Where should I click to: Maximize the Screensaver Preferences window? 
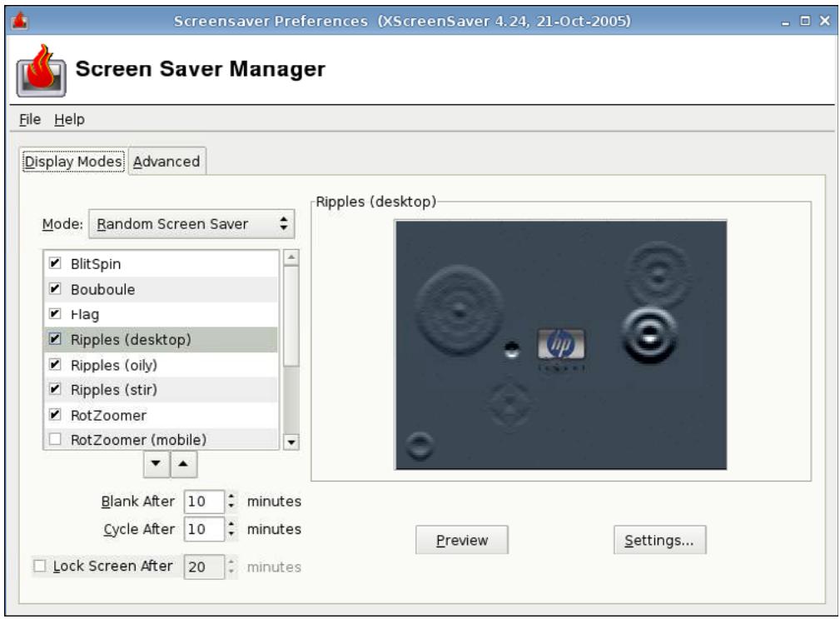[x=805, y=21]
